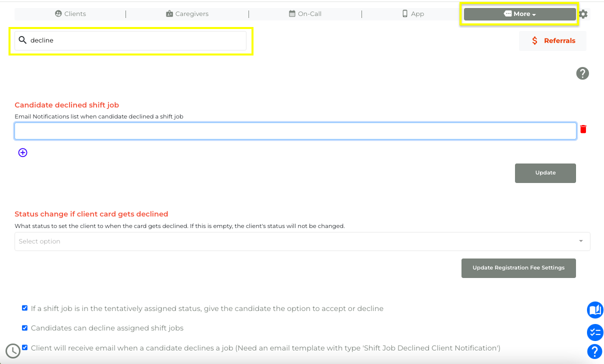Click the gray help question mark icon
The width and height of the screenshot is (604, 364).
[582, 73]
